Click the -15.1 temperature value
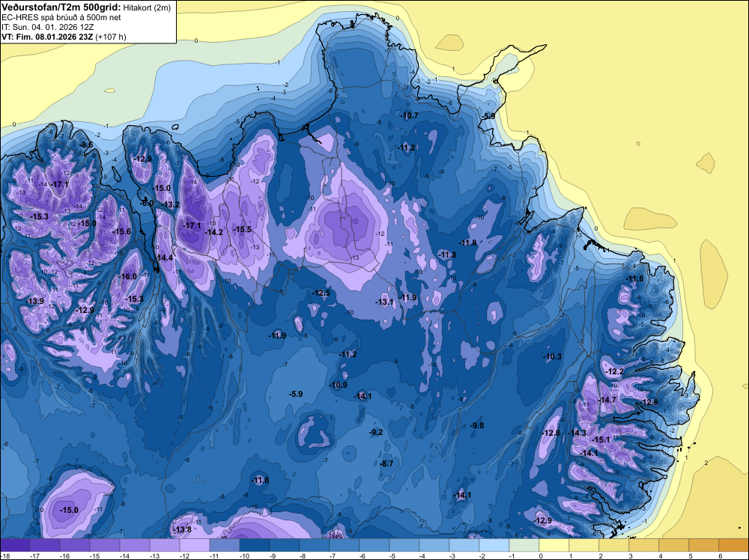 601,439
